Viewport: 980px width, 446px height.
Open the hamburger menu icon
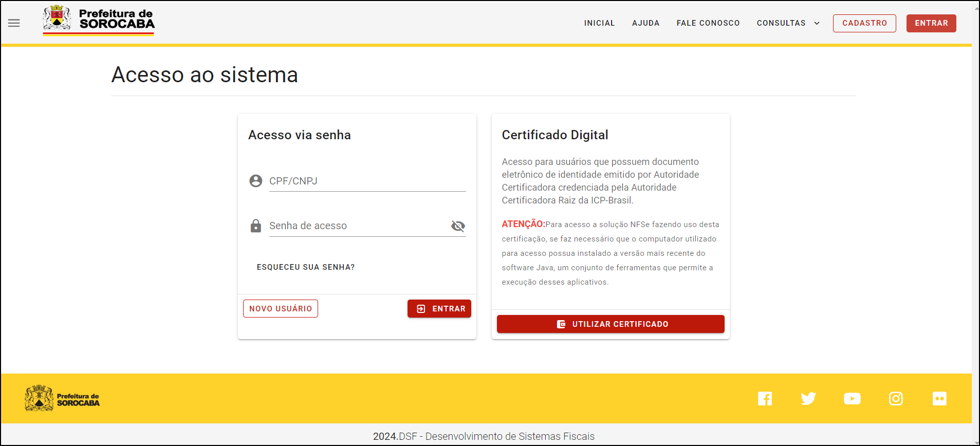click(x=14, y=23)
